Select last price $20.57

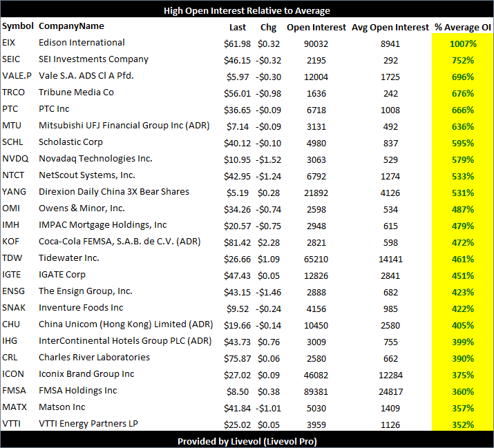(237, 226)
